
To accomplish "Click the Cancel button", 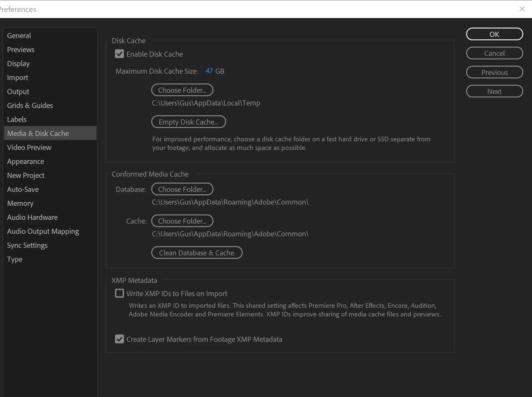I will pos(494,53).
